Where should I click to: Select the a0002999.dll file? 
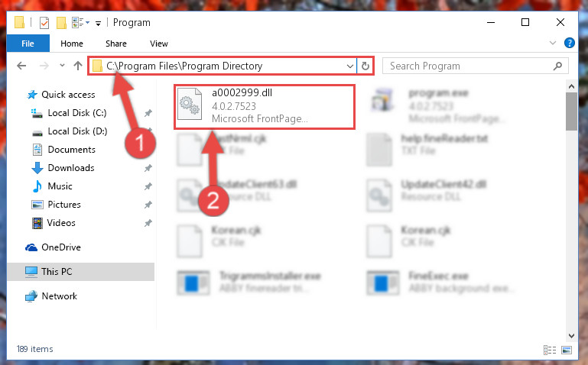pos(264,107)
